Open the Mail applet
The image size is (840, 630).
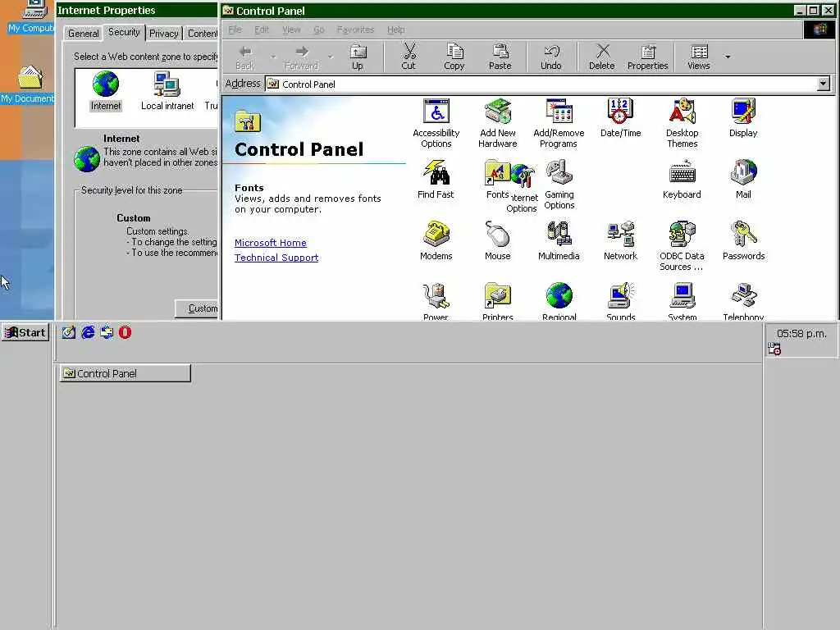[743, 180]
